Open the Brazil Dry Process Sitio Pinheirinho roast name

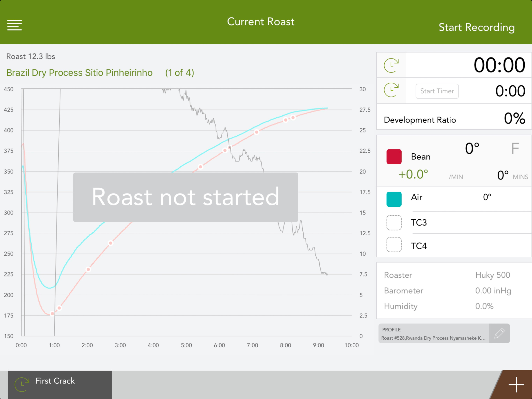tap(79, 73)
